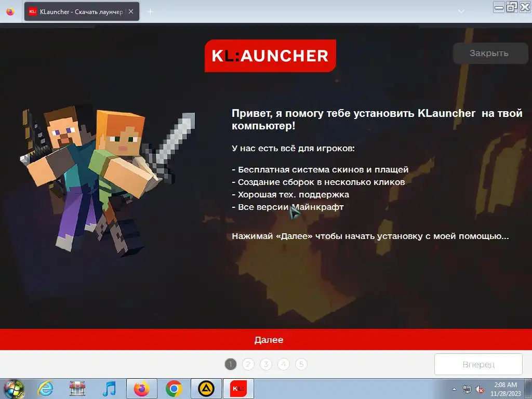
Task: Open a new browser tab
Action: [x=150, y=12]
